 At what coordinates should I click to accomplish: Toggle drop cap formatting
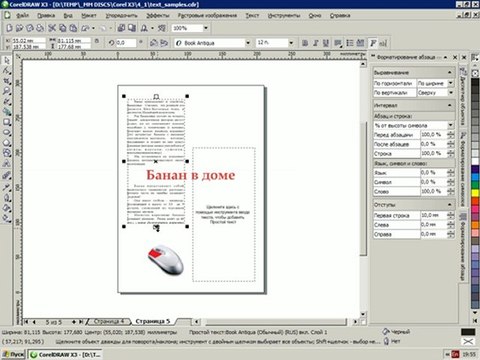click(360, 43)
